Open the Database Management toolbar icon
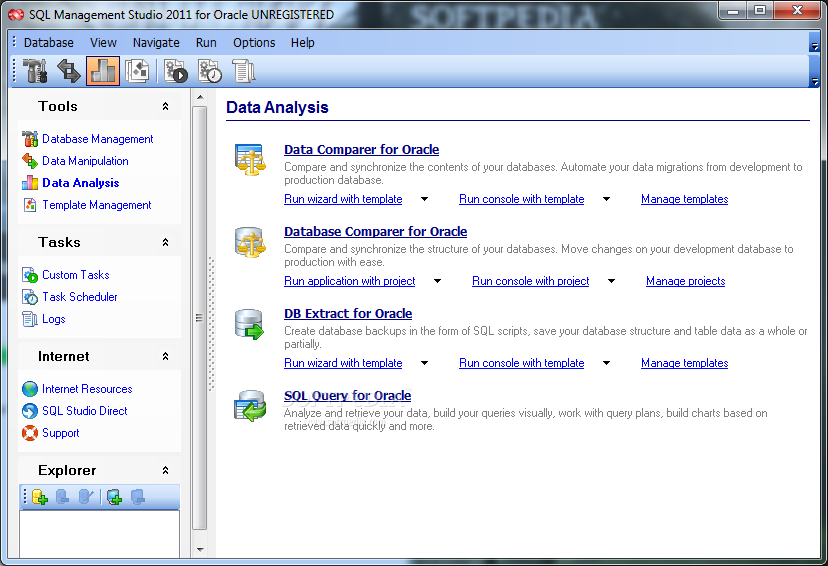This screenshot has width=828, height=566. pyautogui.click(x=35, y=71)
